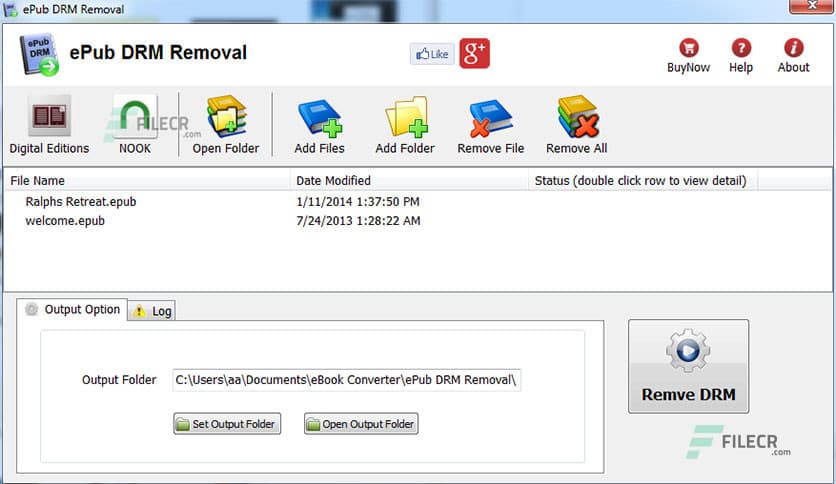Select the welcome.epub row
This screenshot has width=836, height=484.
(x=417, y=221)
